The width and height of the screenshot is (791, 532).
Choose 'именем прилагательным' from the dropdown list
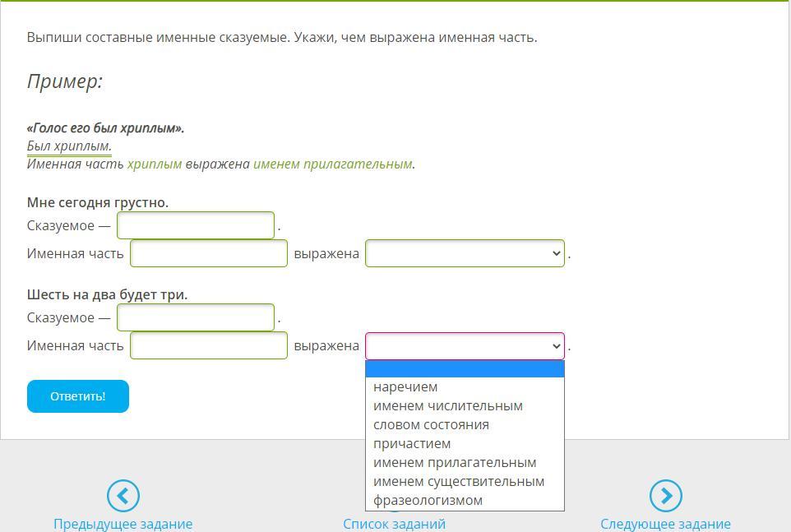pos(465,462)
